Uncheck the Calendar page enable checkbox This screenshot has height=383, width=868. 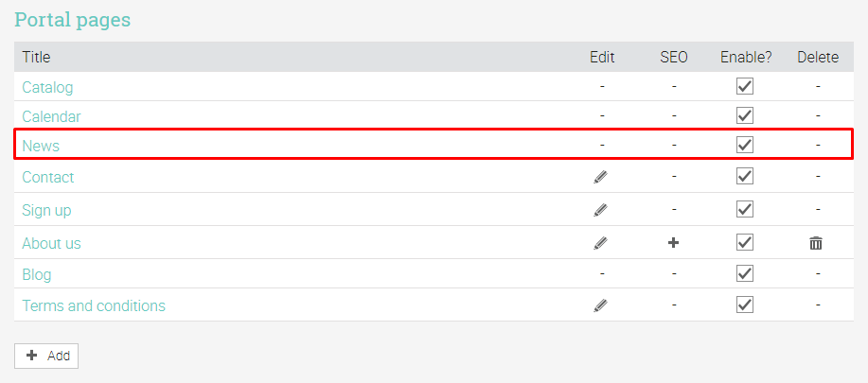tap(745, 116)
